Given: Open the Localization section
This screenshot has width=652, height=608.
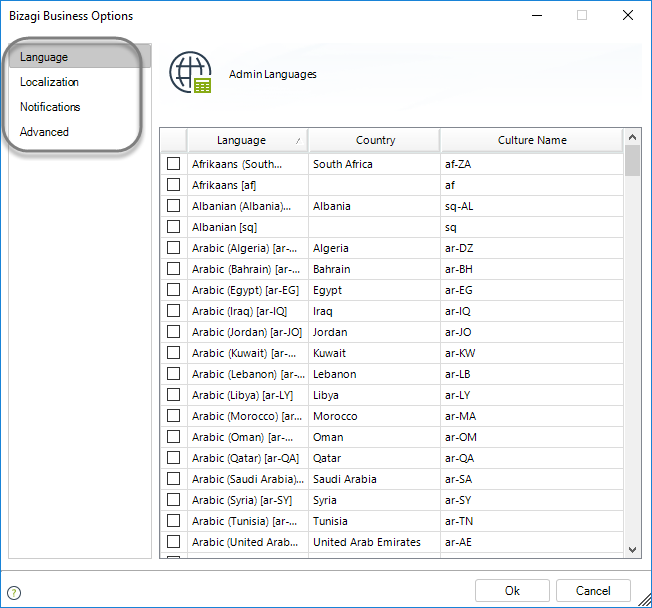Looking at the screenshot, I should 49,82.
